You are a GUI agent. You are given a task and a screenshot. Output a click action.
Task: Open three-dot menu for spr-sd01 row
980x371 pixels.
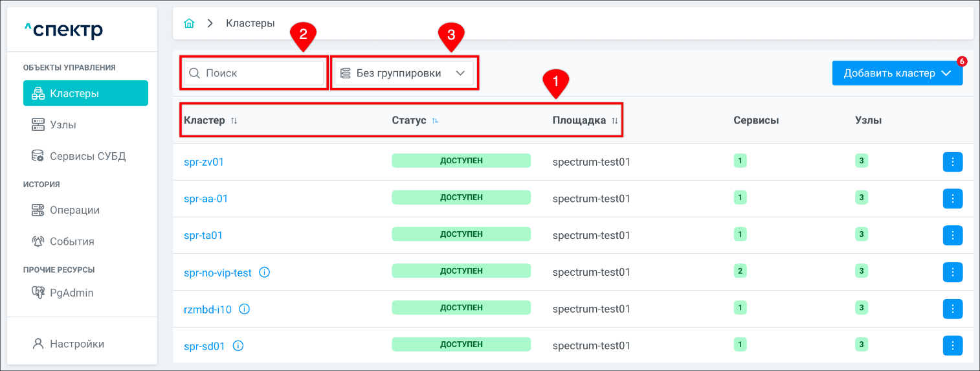coord(952,346)
